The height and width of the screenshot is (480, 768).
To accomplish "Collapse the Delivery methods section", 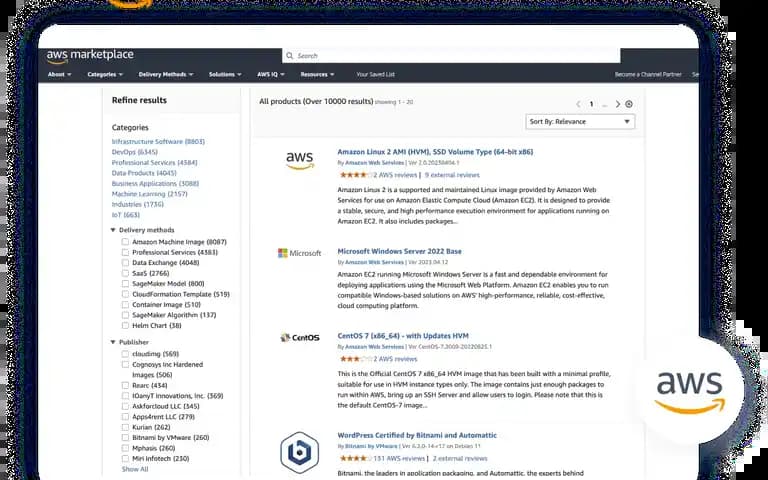I will click(x=113, y=230).
